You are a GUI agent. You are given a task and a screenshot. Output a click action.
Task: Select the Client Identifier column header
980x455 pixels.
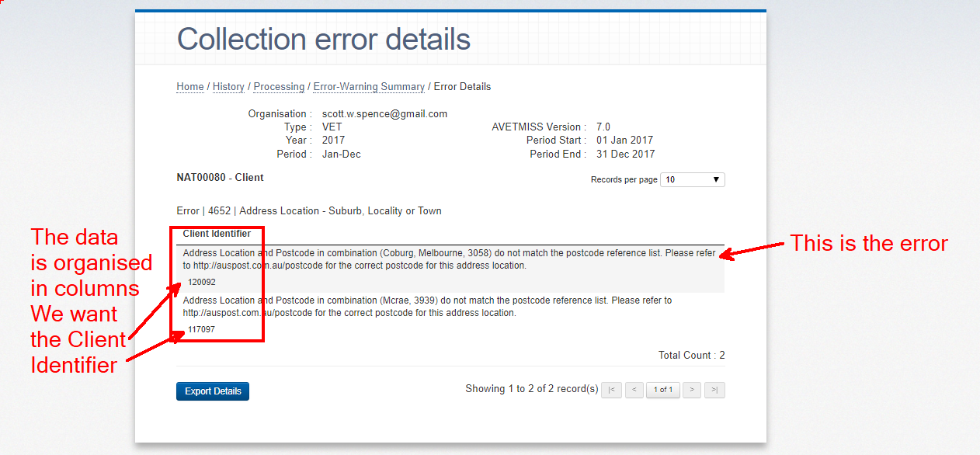pos(217,234)
